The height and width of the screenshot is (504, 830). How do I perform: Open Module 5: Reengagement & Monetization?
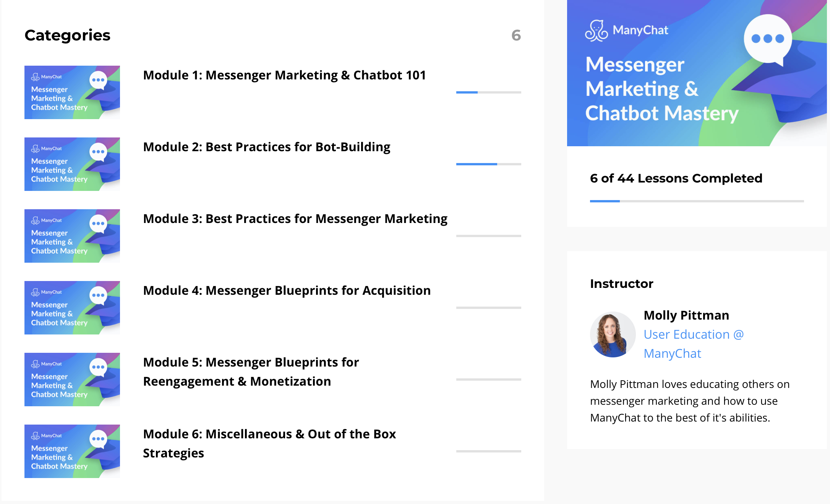pos(251,372)
